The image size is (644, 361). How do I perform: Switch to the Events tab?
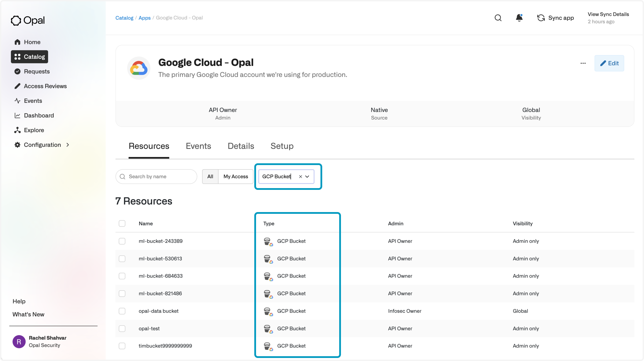[x=198, y=146]
